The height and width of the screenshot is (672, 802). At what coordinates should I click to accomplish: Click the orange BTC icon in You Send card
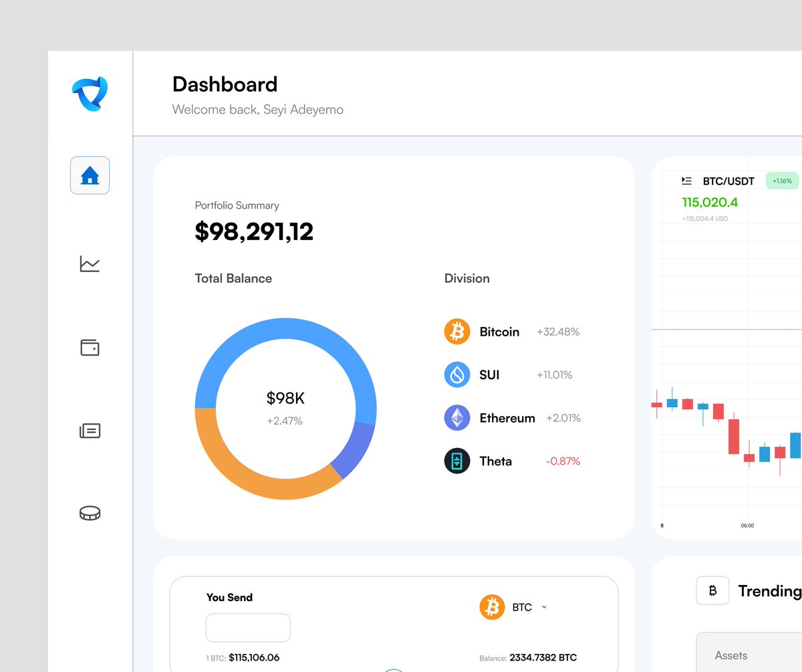pyautogui.click(x=492, y=607)
